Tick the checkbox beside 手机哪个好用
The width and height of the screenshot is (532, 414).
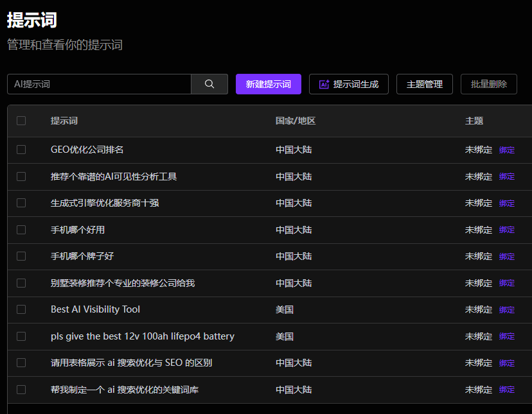pyautogui.click(x=21, y=230)
